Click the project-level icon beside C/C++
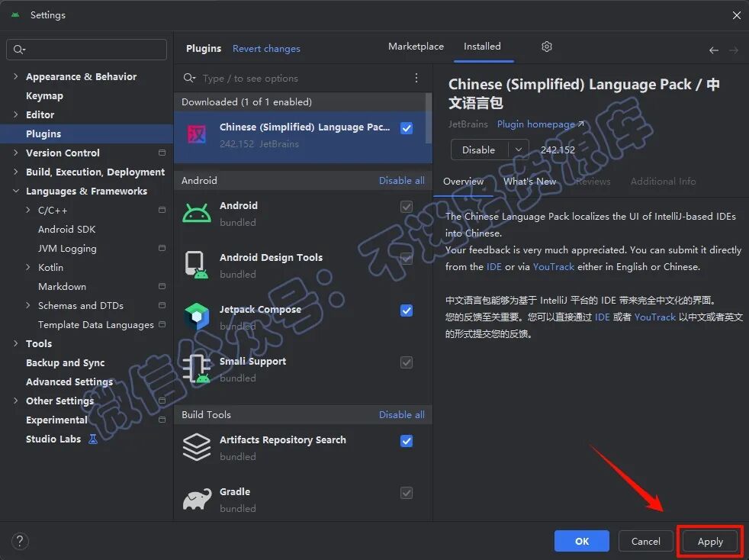This screenshot has height=560, width=749. (162, 210)
